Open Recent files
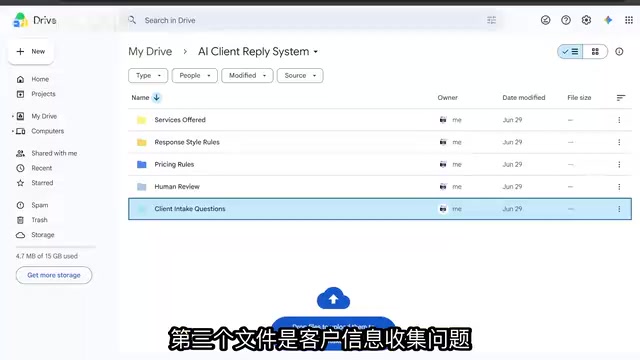 [42, 168]
